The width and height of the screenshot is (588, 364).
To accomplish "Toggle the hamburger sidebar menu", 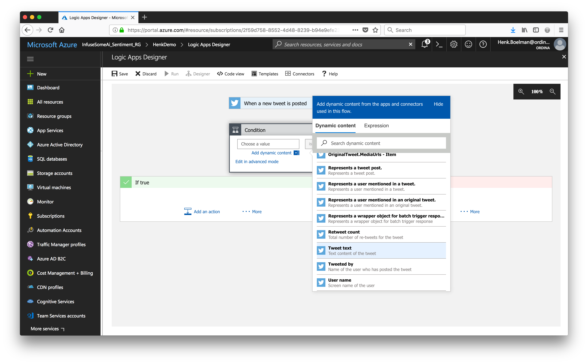I will pyautogui.click(x=30, y=59).
